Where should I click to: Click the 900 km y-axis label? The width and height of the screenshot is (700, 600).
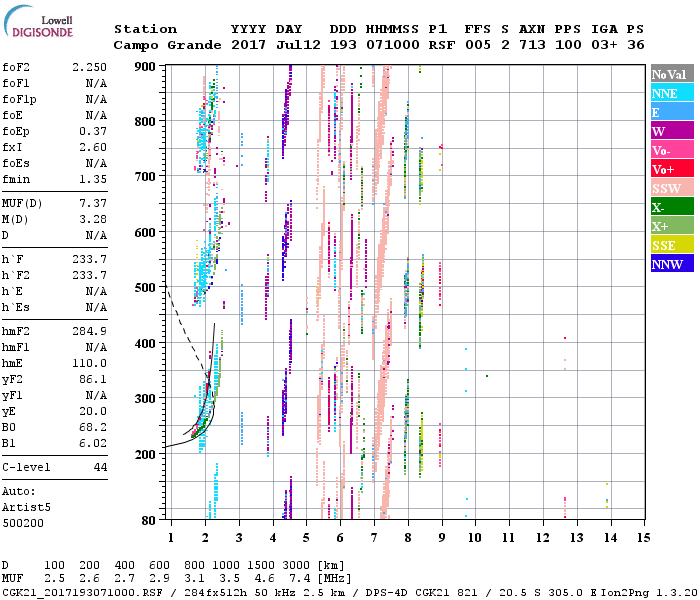145,67
